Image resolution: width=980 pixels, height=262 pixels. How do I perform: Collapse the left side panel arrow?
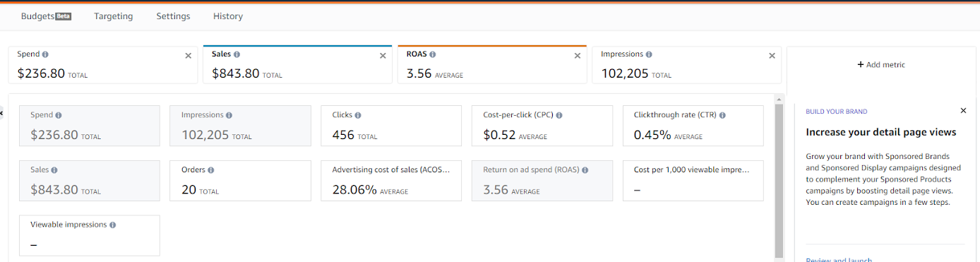point(2,112)
